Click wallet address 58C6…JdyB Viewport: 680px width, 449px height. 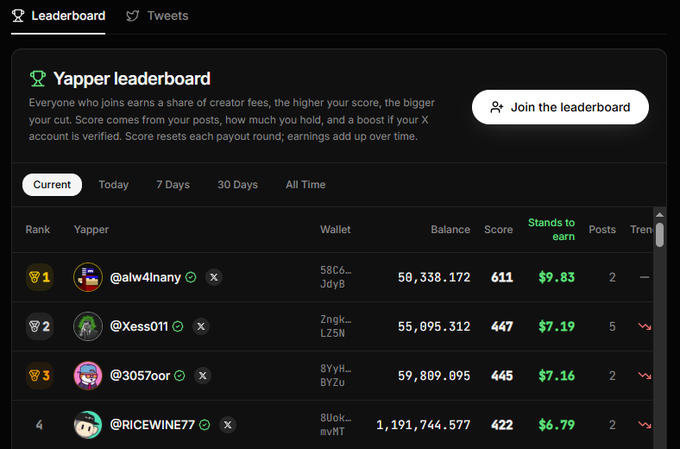(336, 277)
